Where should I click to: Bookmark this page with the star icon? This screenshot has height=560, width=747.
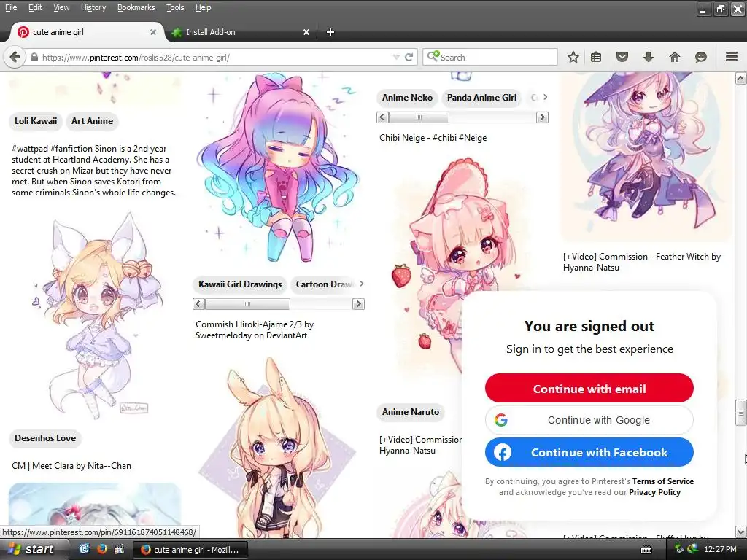(573, 57)
